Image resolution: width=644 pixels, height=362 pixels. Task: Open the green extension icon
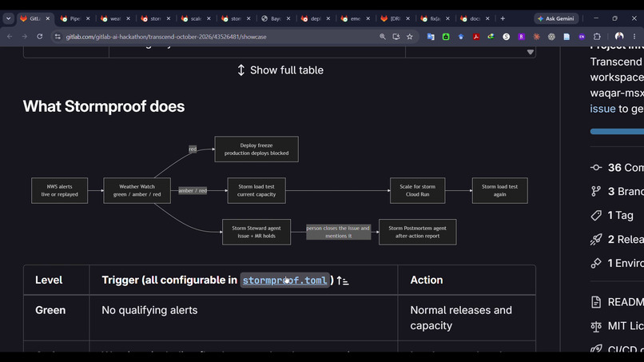(446, 37)
